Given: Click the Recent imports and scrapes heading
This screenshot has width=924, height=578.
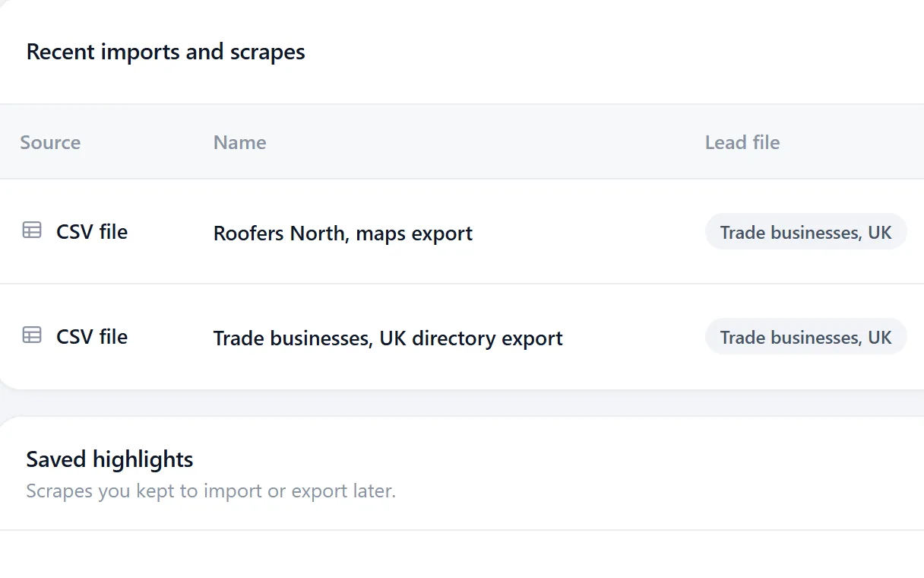Looking at the screenshot, I should (166, 52).
